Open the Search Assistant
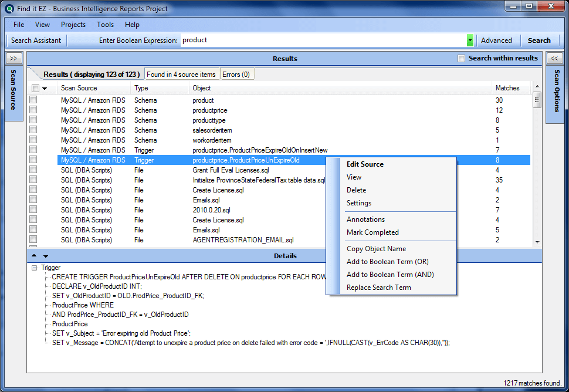569x392 pixels. [x=36, y=40]
